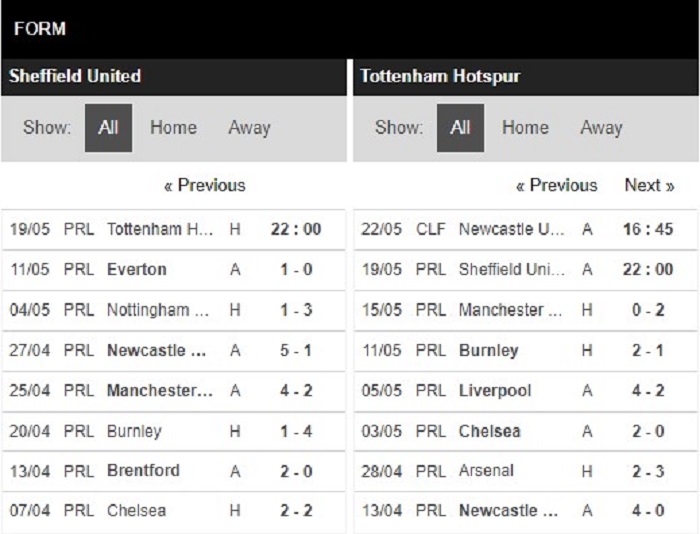Select the All filter for Tottenham Hotspur

460,128
